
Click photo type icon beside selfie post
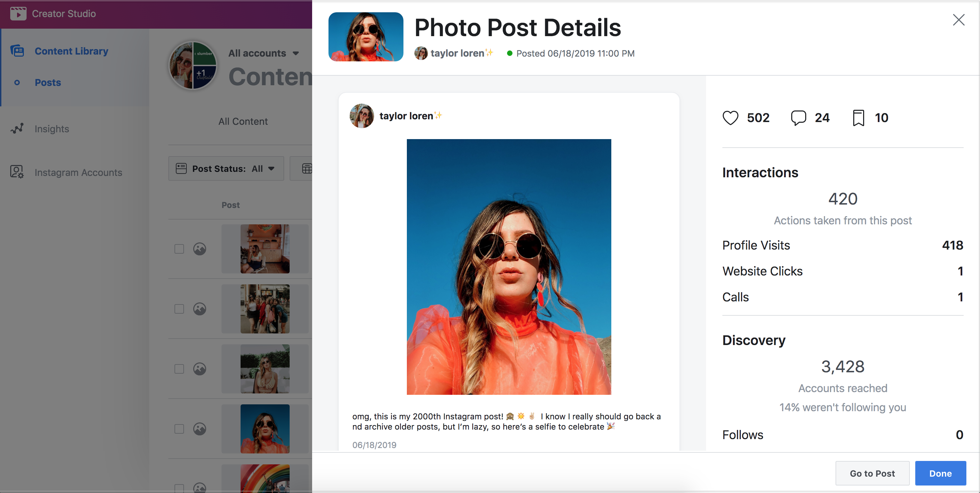tap(199, 429)
